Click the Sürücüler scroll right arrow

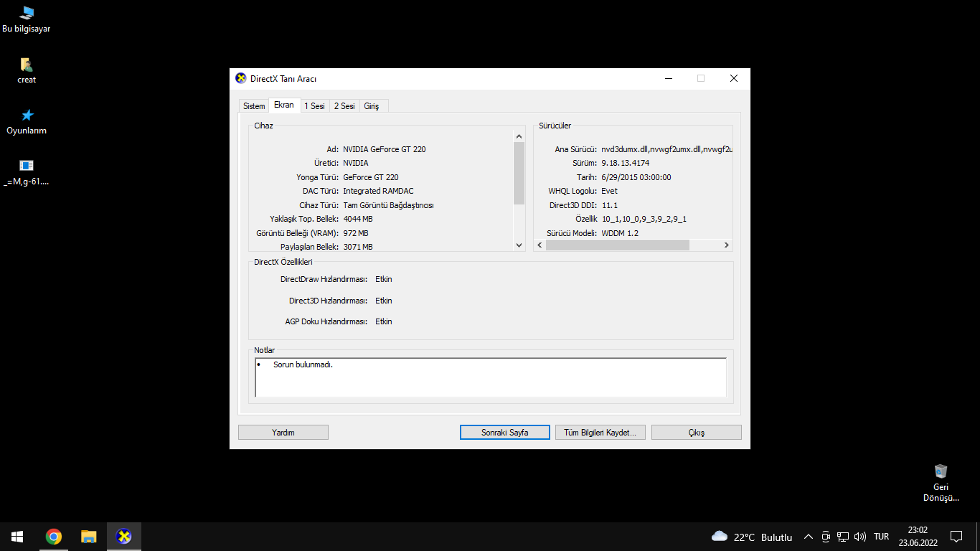727,245
